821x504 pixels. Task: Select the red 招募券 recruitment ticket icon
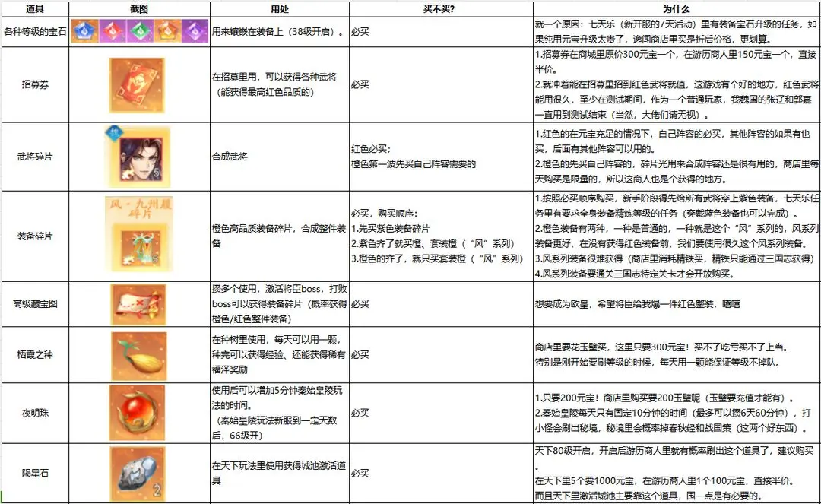click(x=139, y=84)
